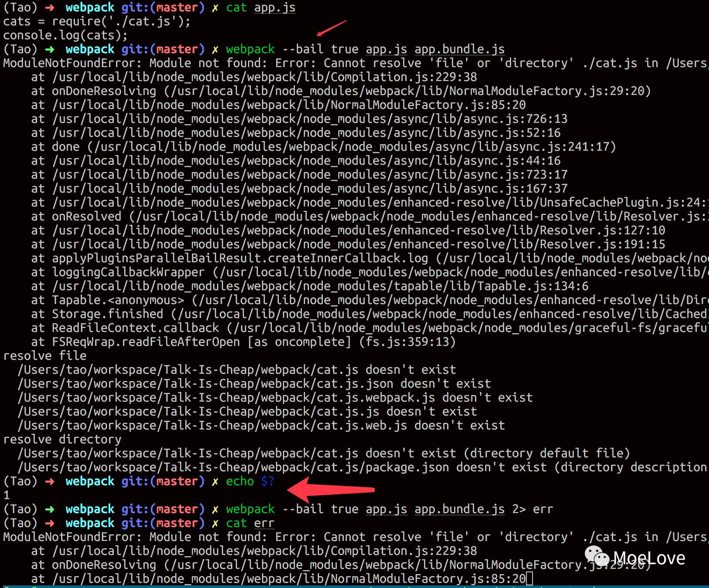Click the 'at onResolved' stack trace line
Image resolution: width=709 pixels, height=588 pixels.
(370, 216)
